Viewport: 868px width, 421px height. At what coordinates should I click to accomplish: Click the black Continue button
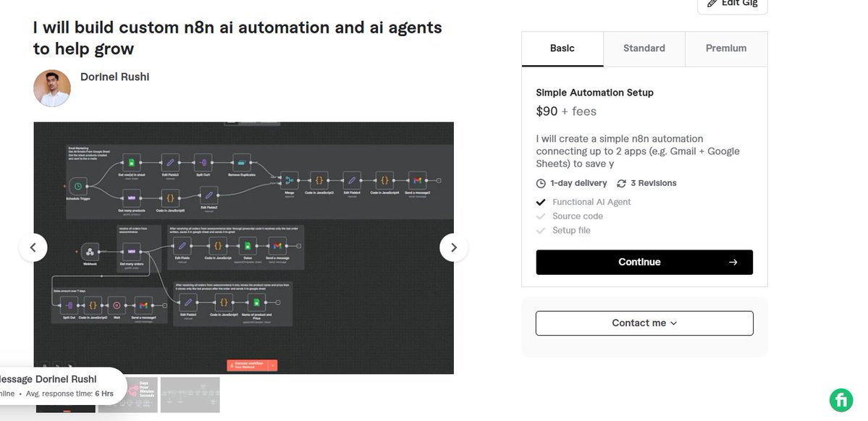(644, 263)
